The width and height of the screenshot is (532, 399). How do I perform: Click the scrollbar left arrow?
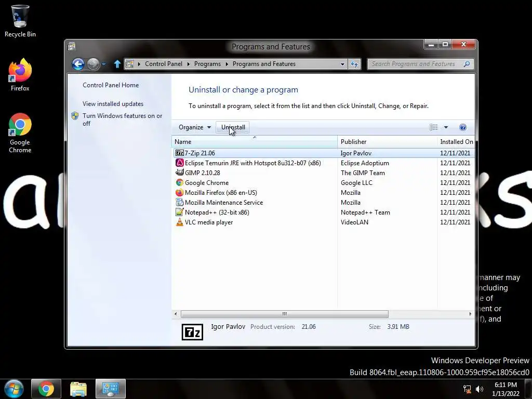pyautogui.click(x=176, y=314)
